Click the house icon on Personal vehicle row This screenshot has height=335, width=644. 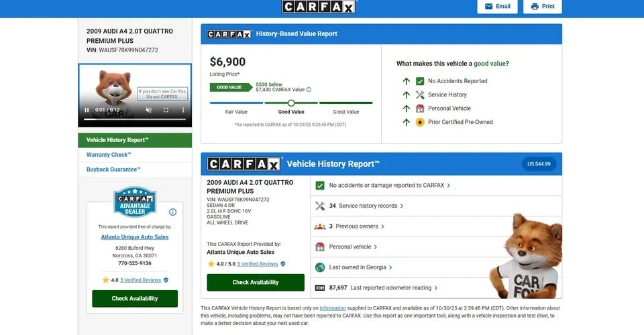[x=320, y=247]
